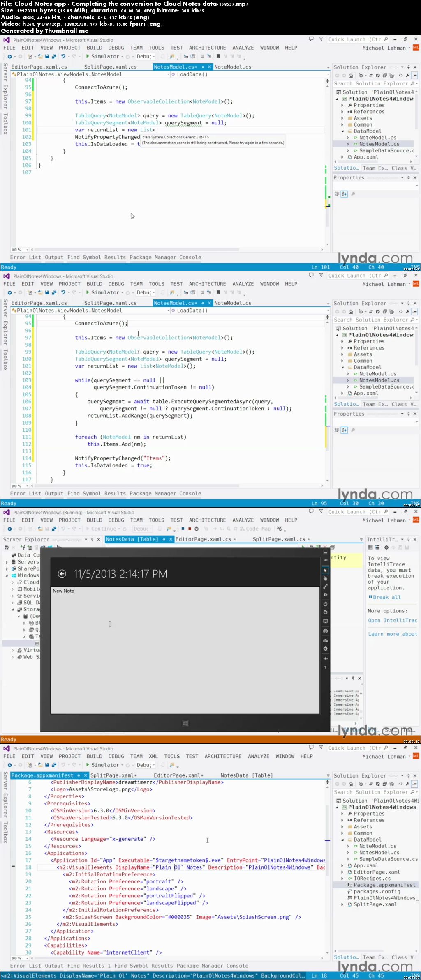421x980 pixels.
Task: Enable the simulator's pinch/zoom touch mode
Action: pyautogui.click(x=325, y=587)
